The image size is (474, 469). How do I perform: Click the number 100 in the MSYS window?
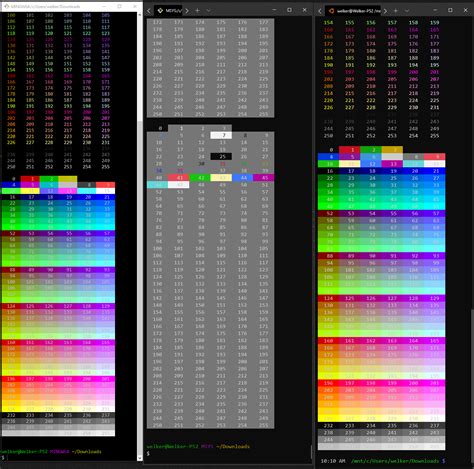click(x=158, y=249)
